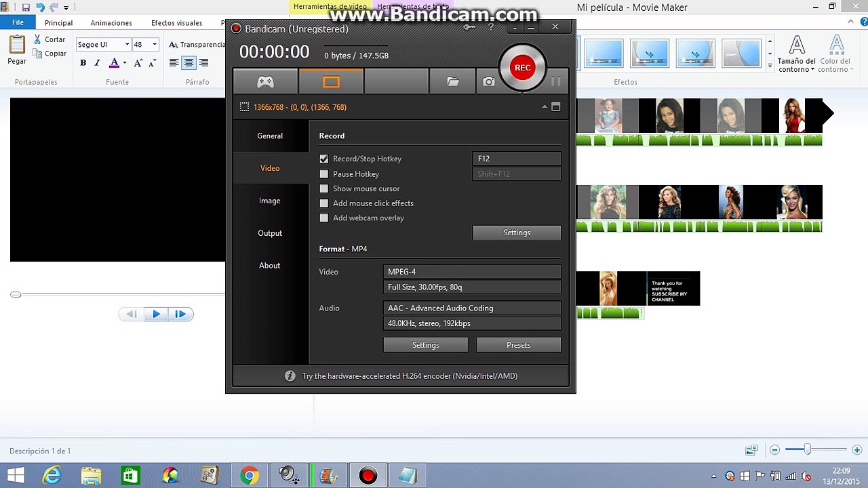Click Cortar scissors in Movie Maker
The height and width of the screenshot is (488, 868).
point(50,39)
